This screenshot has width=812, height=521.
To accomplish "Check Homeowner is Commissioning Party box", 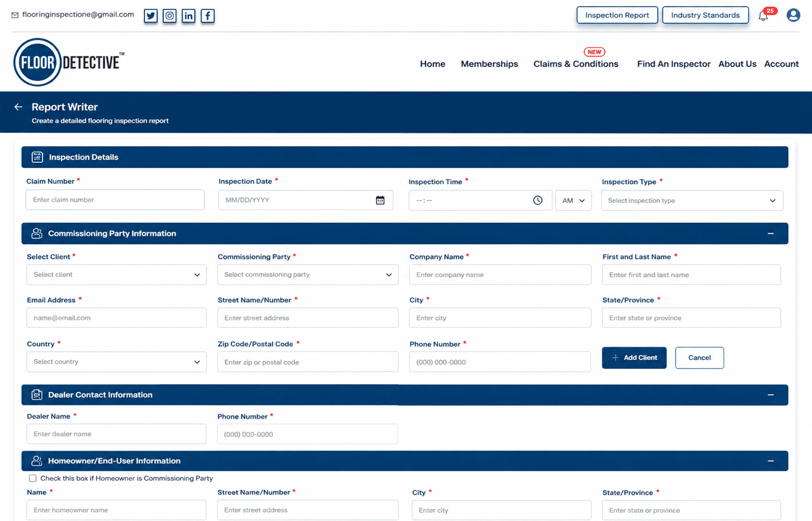I will (33, 478).
